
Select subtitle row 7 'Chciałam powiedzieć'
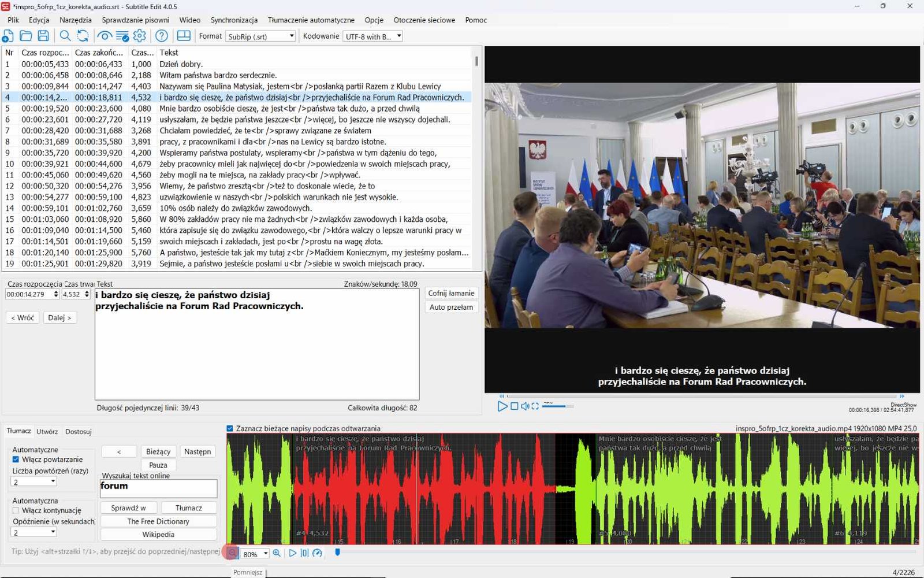(237, 131)
